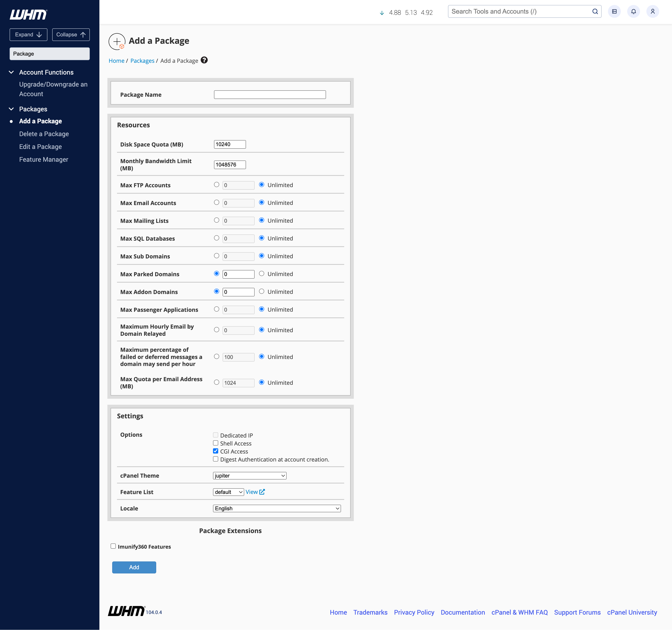Open the user account icon

point(652,11)
